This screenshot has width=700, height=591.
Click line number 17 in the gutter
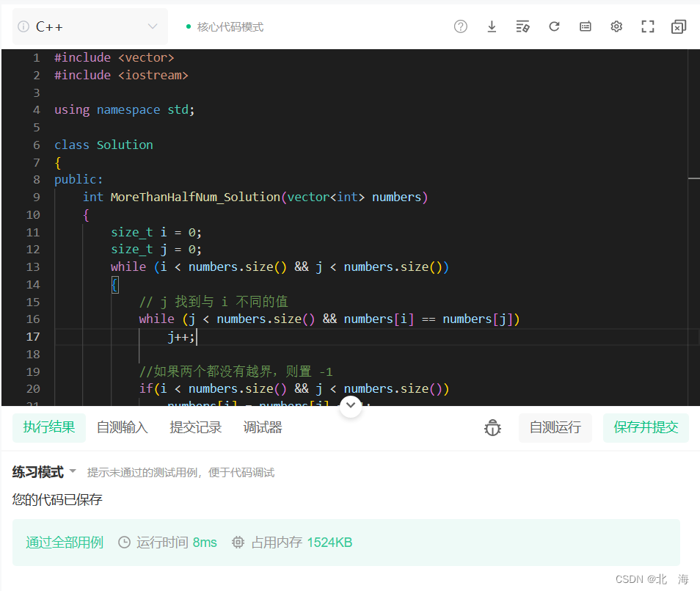33,337
